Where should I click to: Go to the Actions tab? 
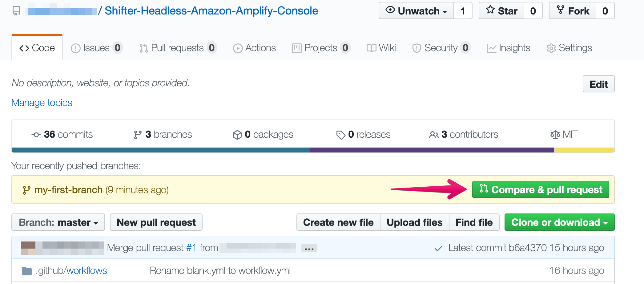tap(254, 48)
